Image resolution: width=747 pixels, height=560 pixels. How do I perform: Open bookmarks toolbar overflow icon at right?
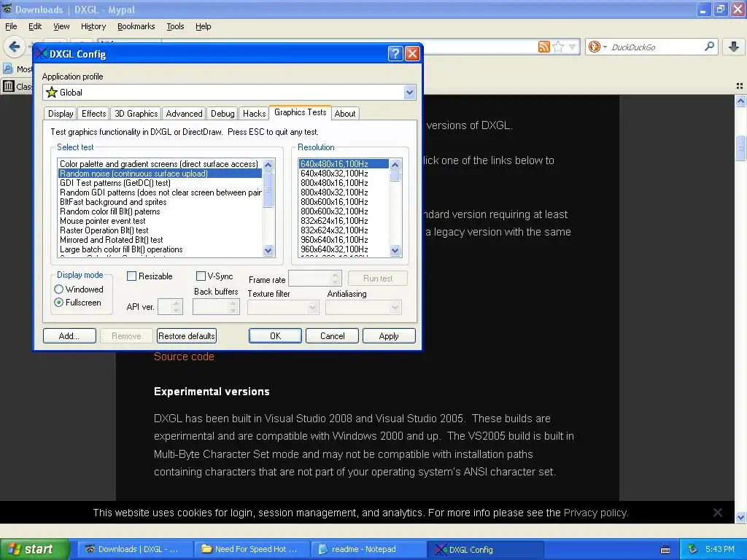[740, 86]
